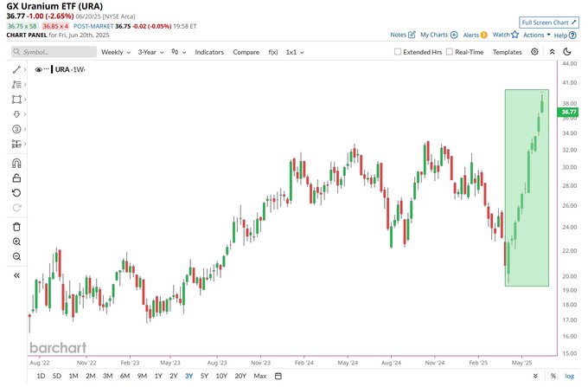Click the zoom out magnifier icon
Image resolution: width=588 pixels, height=387 pixels.
[x=16, y=257]
